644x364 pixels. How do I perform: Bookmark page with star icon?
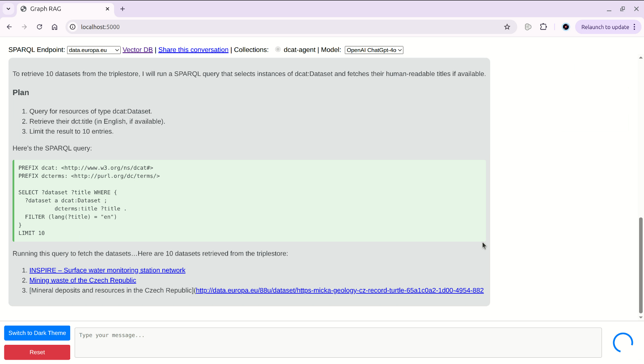(x=507, y=27)
